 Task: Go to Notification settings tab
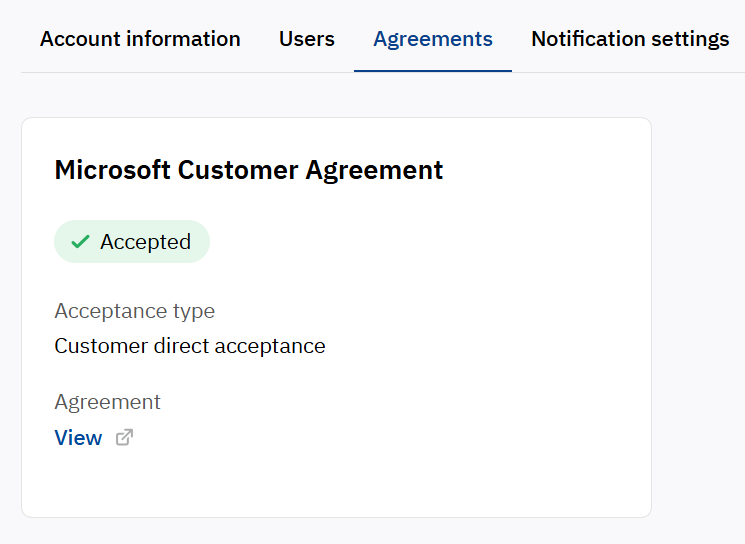click(630, 39)
